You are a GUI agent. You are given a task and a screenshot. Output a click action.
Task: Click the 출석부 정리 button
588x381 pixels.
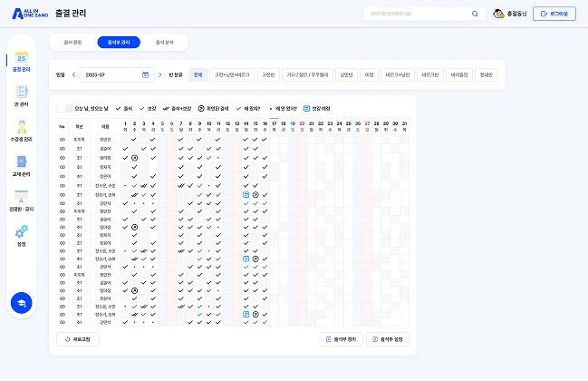[x=342, y=339]
